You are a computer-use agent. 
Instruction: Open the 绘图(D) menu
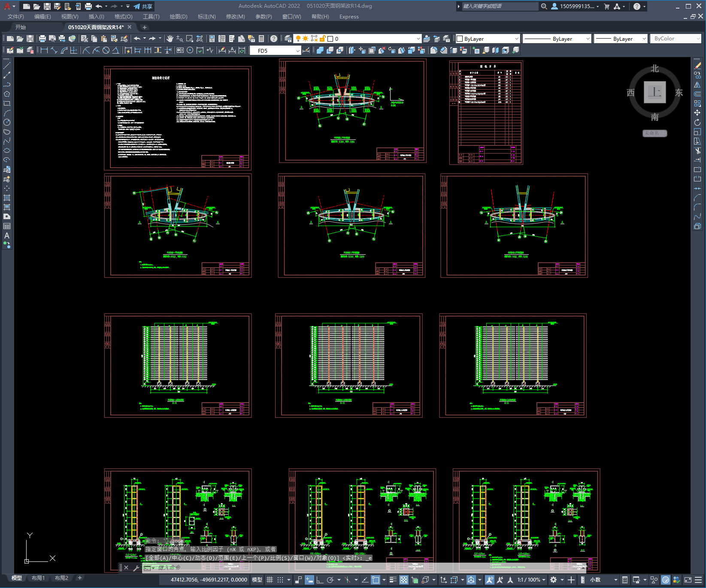[179, 17]
